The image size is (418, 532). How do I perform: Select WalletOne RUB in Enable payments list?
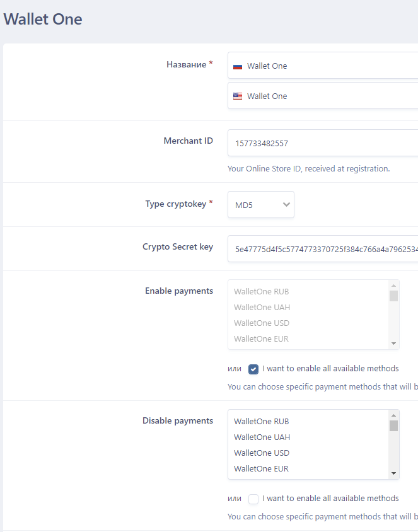click(262, 291)
